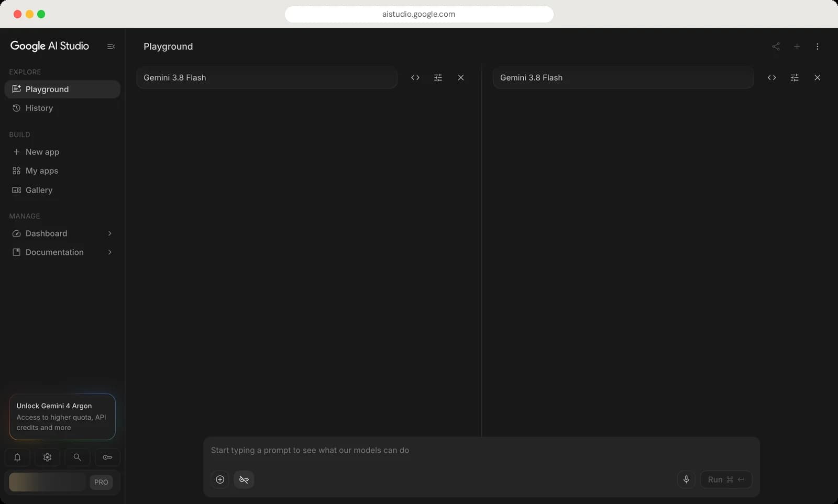Click the add attachment plus-circle icon
The width and height of the screenshot is (838, 504).
(220, 479)
